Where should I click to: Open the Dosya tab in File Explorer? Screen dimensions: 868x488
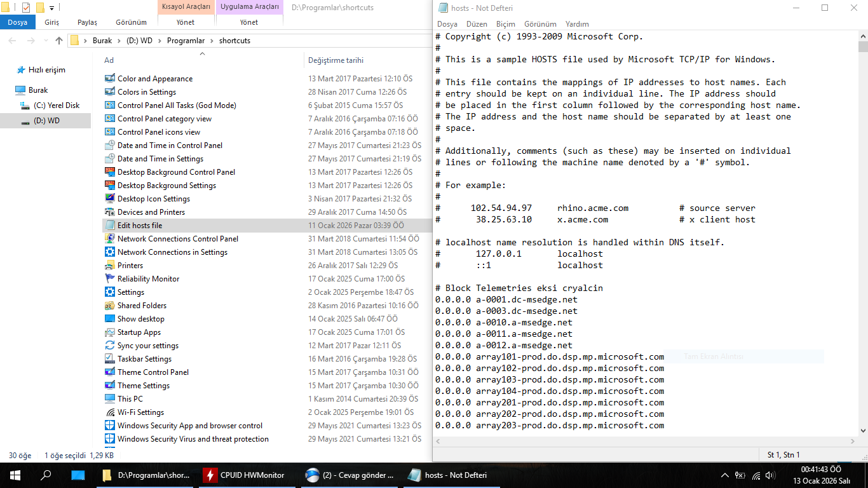pos(18,22)
